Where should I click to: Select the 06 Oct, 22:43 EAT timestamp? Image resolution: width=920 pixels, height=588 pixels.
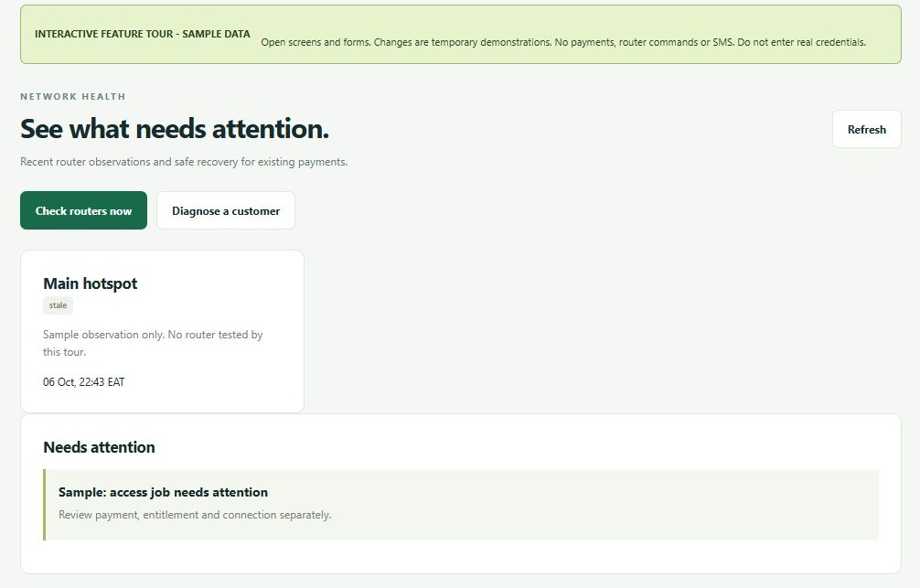pyautogui.click(x=84, y=382)
